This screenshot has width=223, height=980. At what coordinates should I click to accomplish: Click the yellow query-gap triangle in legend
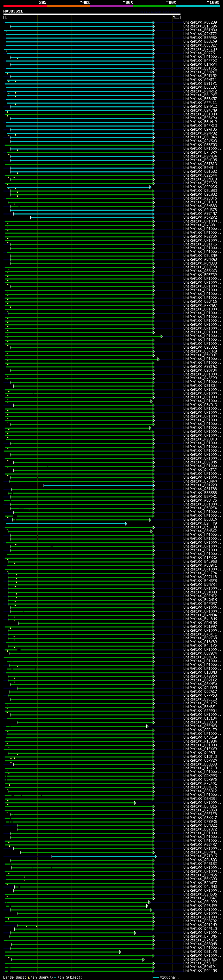click(29, 977)
